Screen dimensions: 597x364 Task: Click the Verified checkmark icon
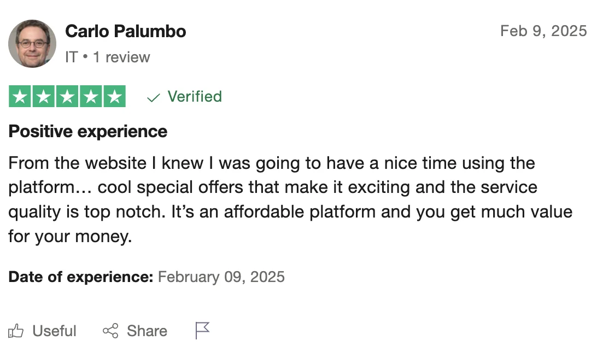(x=153, y=98)
